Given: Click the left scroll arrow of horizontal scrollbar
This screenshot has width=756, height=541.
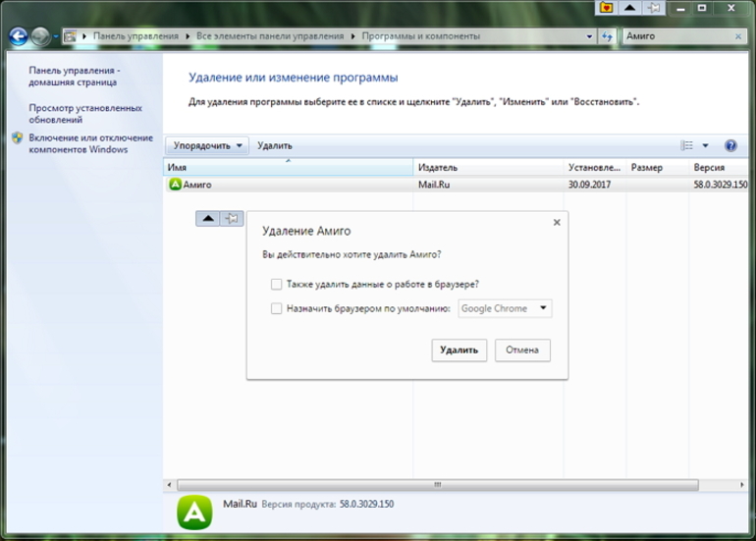Looking at the screenshot, I should [x=169, y=485].
